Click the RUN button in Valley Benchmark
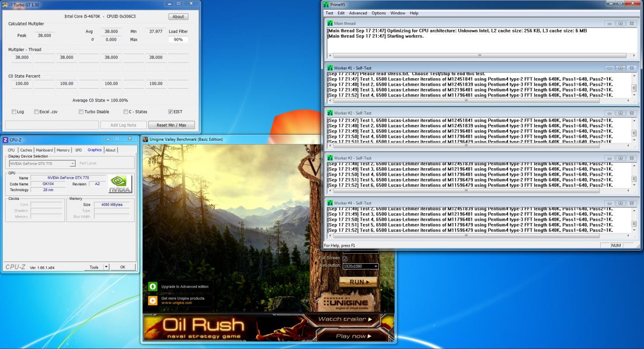This screenshot has height=349, width=644. [359, 283]
